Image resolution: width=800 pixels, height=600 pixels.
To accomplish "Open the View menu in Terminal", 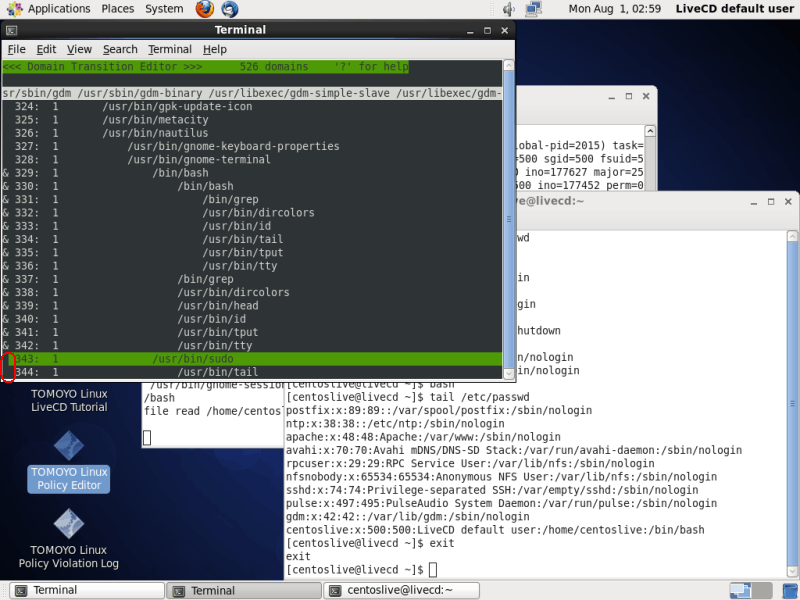I will pyautogui.click(x=79, y=49).
